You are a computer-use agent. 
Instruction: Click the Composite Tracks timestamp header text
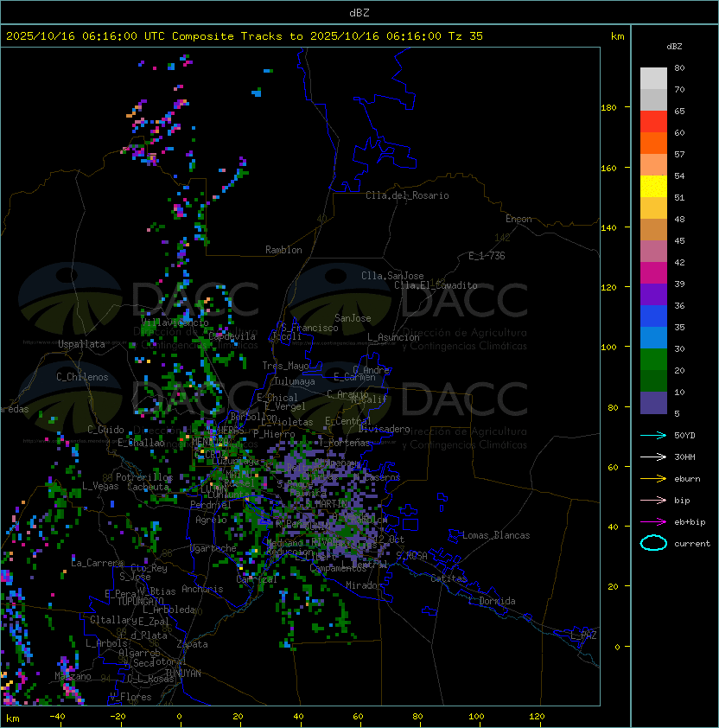coord(245,36)
